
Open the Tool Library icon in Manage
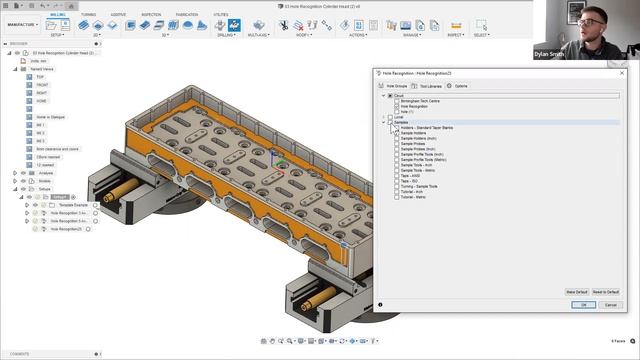point(391,25)
